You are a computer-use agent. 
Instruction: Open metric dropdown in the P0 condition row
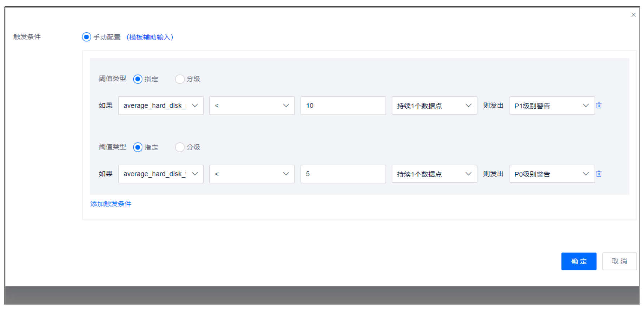pyautogui.click(x=161, y=174)
